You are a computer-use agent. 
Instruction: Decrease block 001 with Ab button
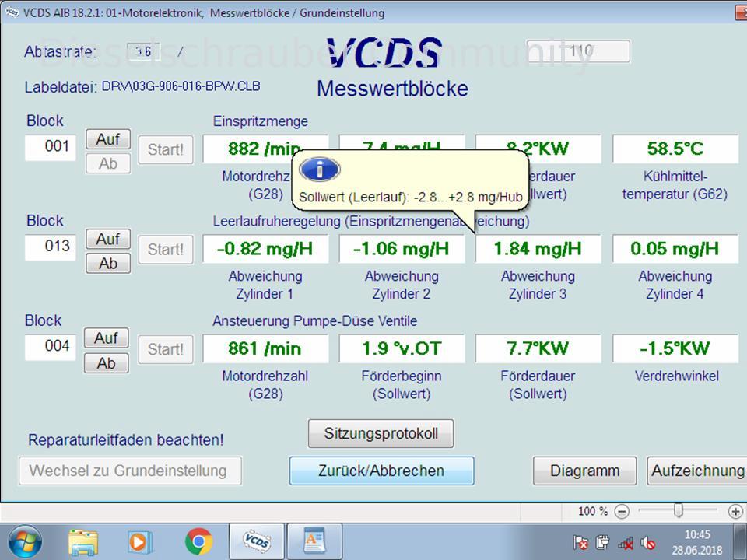tap(108, 163)
